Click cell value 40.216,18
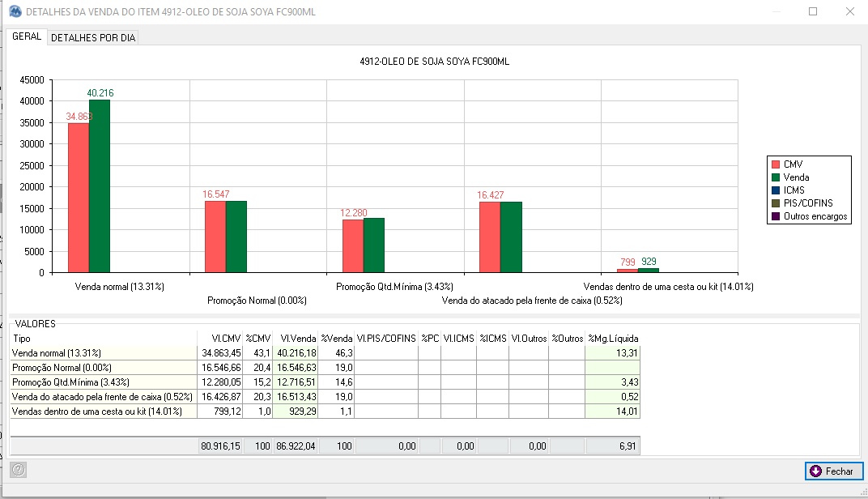 tap(296, 353)
